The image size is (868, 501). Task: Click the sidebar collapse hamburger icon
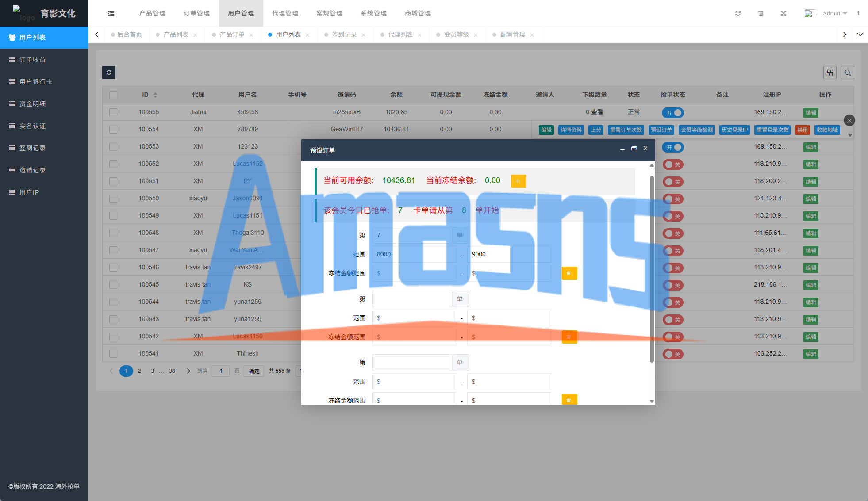click(x=111, y=13)
